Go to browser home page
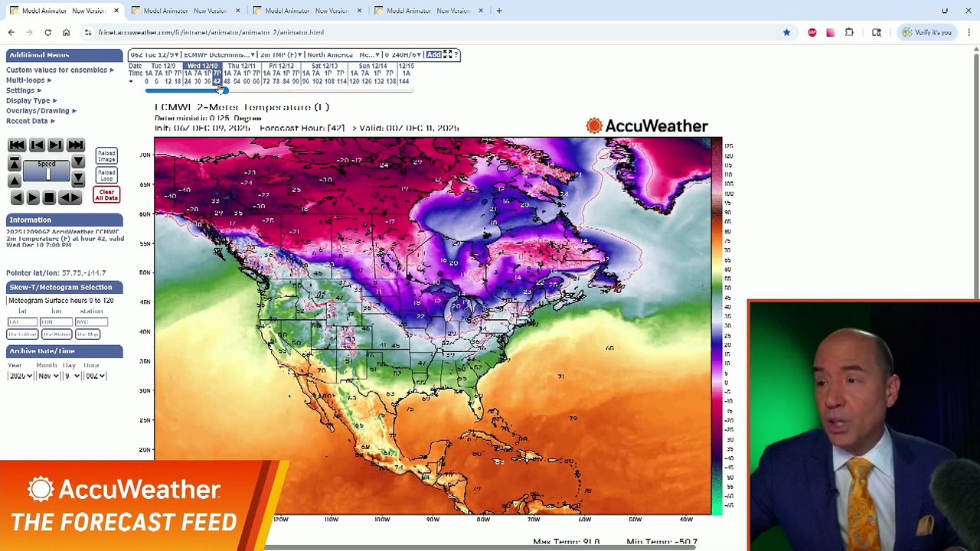Screen dimensions: 980x551 (x=66, y=32)
